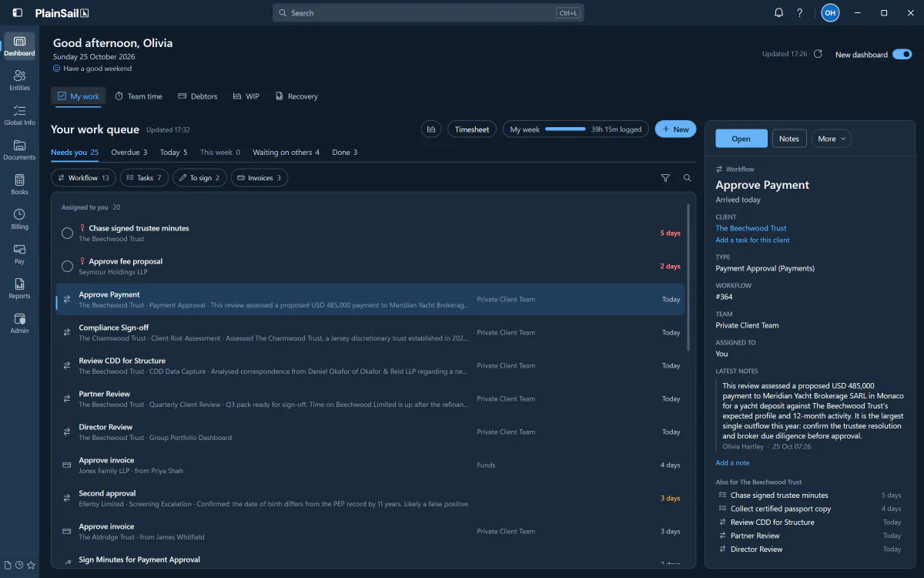Toggle the New dashboard switch

(x=902, y=55)
